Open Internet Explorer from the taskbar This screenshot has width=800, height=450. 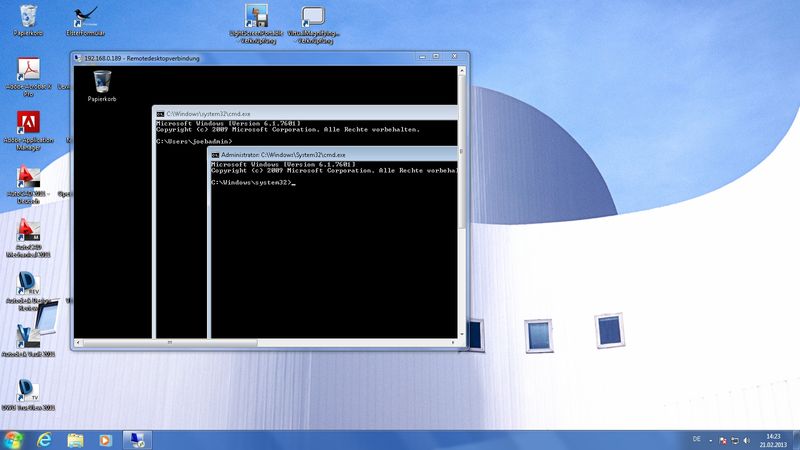click(44, 440)
